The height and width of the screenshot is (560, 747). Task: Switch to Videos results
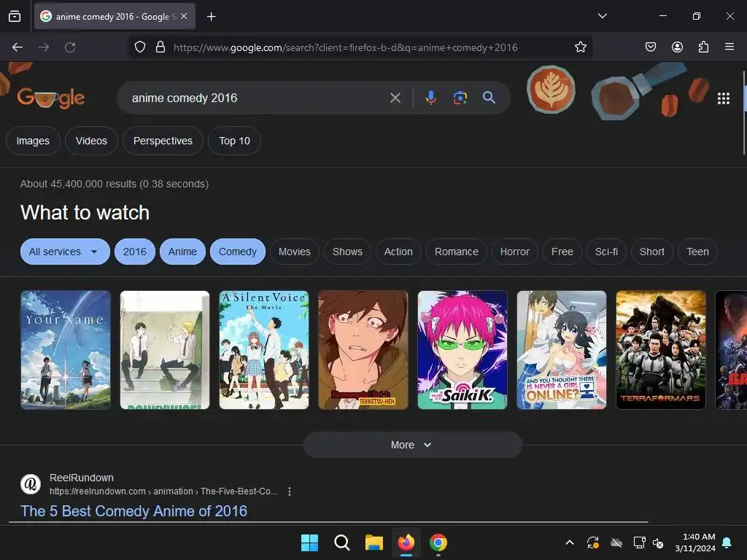click(x=91, y=141)
